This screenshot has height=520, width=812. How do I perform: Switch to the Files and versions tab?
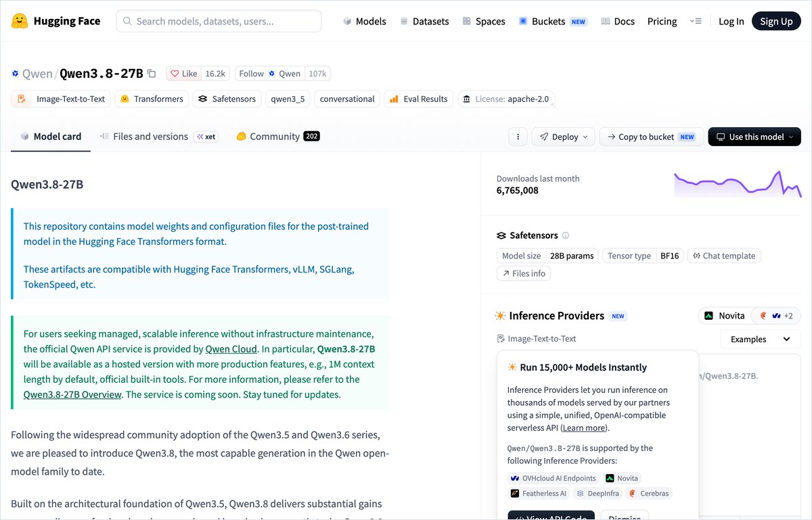point(158,137)
